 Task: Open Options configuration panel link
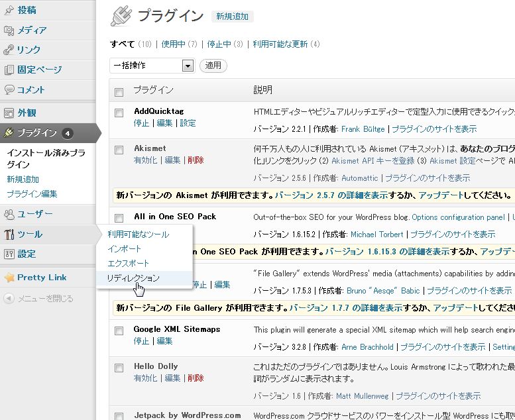[458, 217]
